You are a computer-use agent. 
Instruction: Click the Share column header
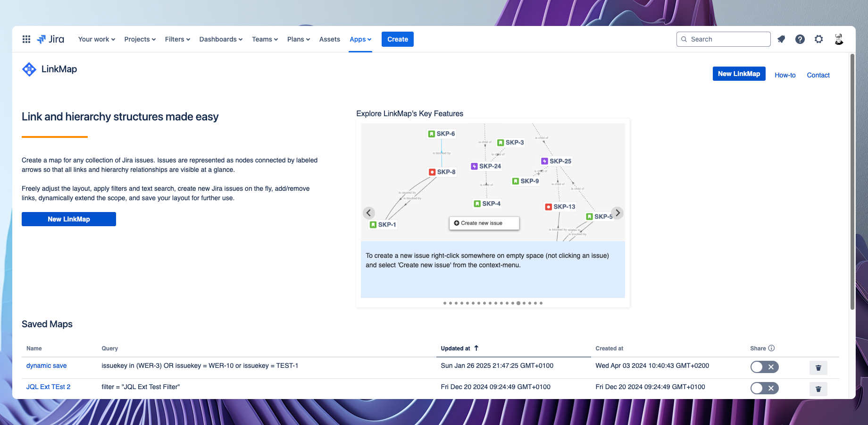tap(758, 348)
